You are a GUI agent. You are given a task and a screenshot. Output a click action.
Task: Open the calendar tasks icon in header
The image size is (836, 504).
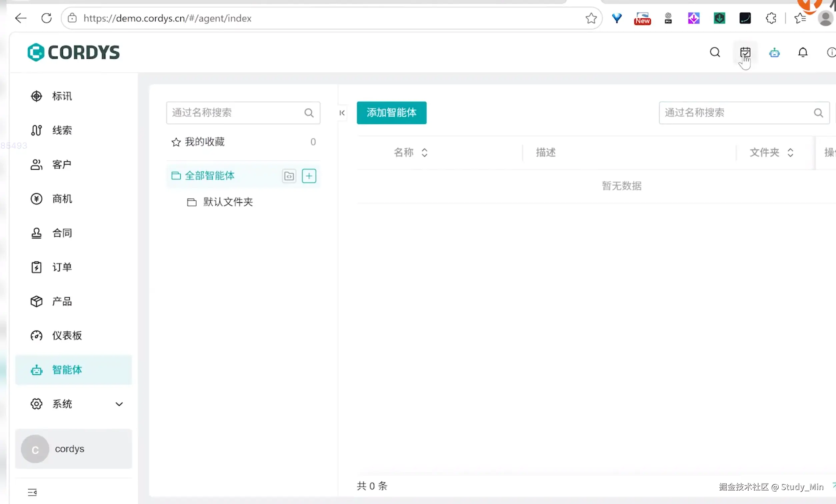point(745,52)
